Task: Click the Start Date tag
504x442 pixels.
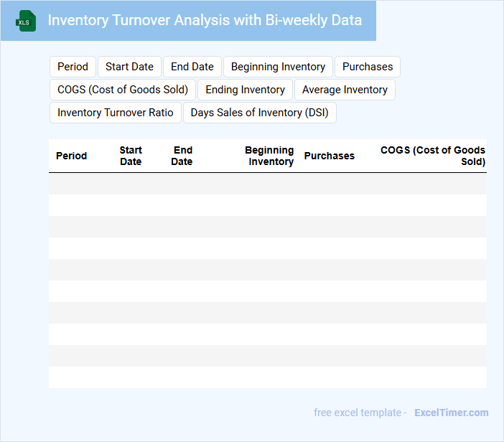Action: point(129,67)
